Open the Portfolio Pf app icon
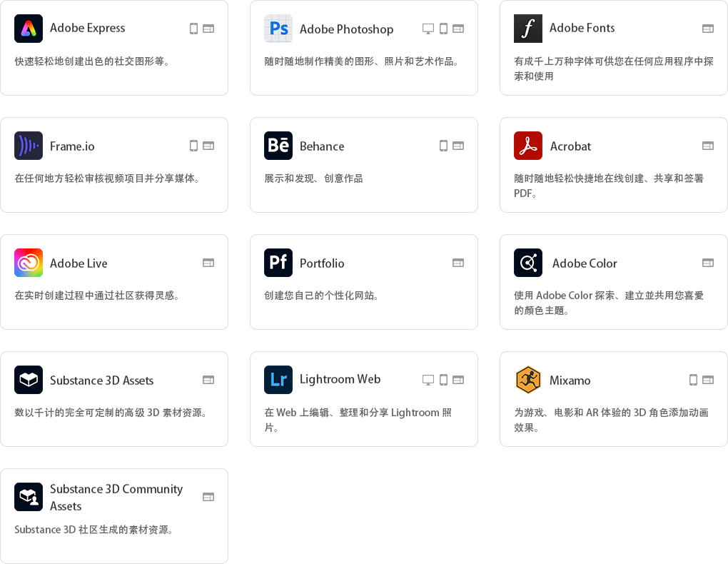This screenshot has width=728, height=564. tap(278, 263)
